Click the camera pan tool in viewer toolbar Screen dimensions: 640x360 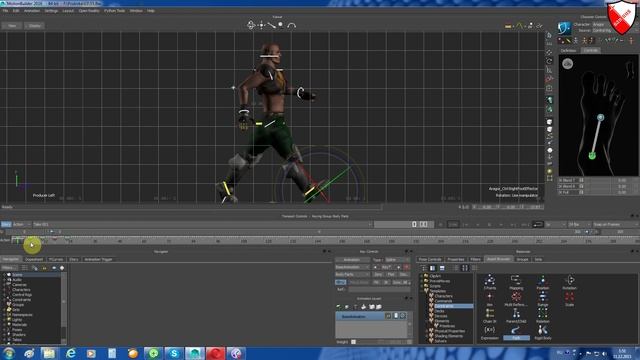click(261, 25)
